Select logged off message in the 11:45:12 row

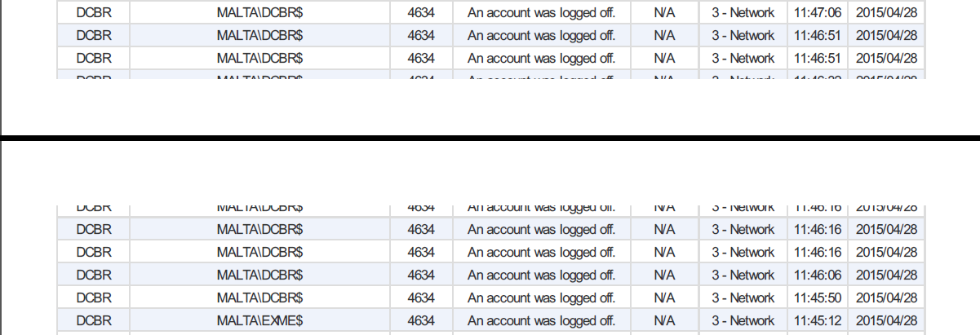click(x=541, y=320)
